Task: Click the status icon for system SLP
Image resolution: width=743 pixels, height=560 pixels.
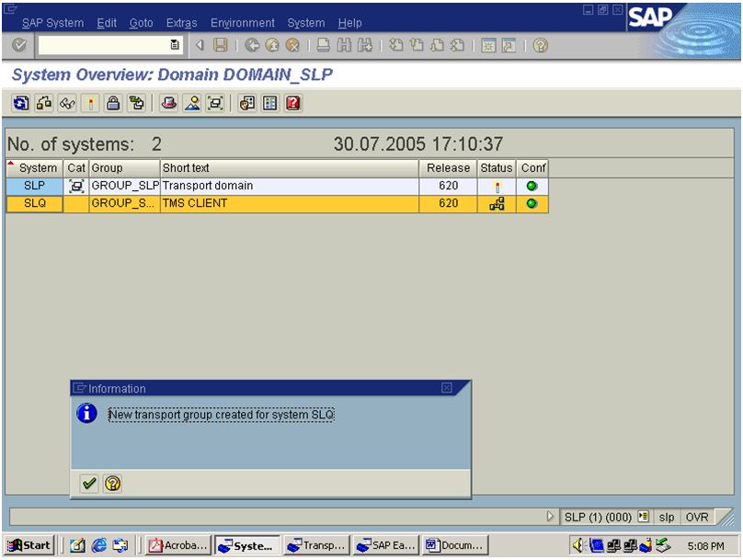Action: click(x=497, y=185)
